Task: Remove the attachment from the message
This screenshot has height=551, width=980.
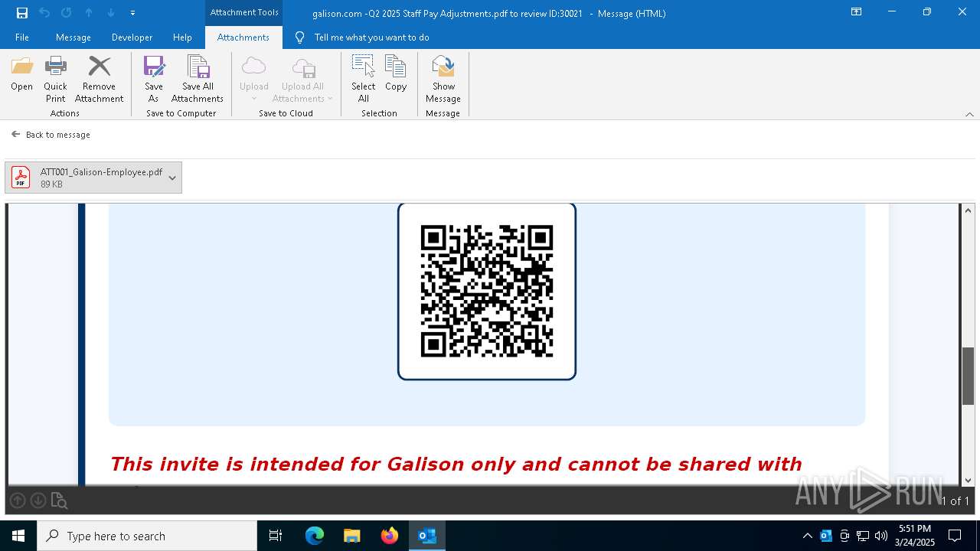Action: point(99,79)
